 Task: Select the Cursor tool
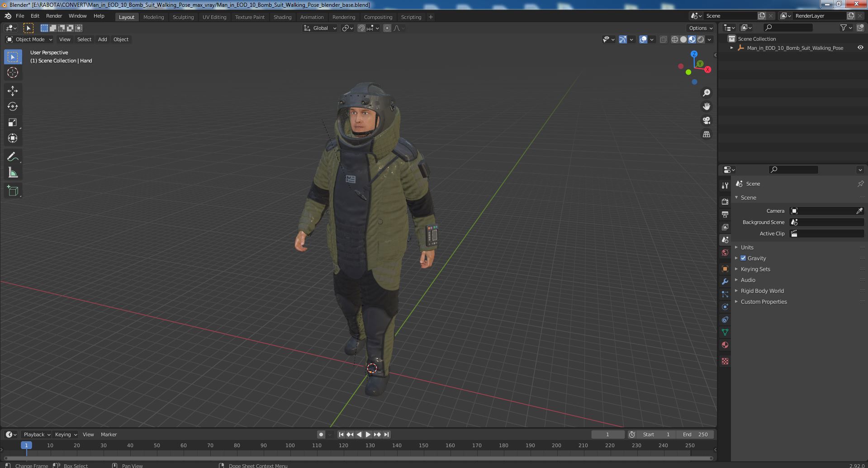tap(13, 72)
